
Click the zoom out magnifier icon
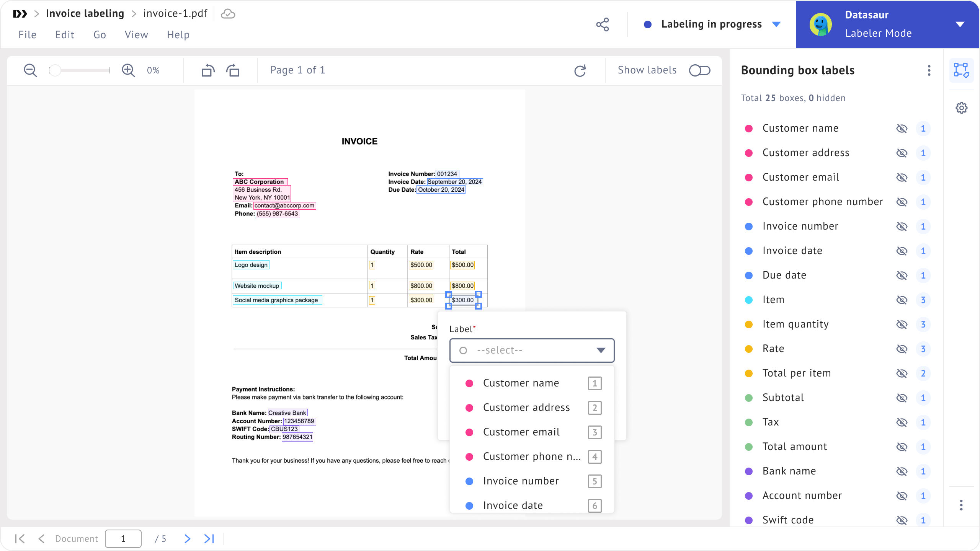click(30, 70)
